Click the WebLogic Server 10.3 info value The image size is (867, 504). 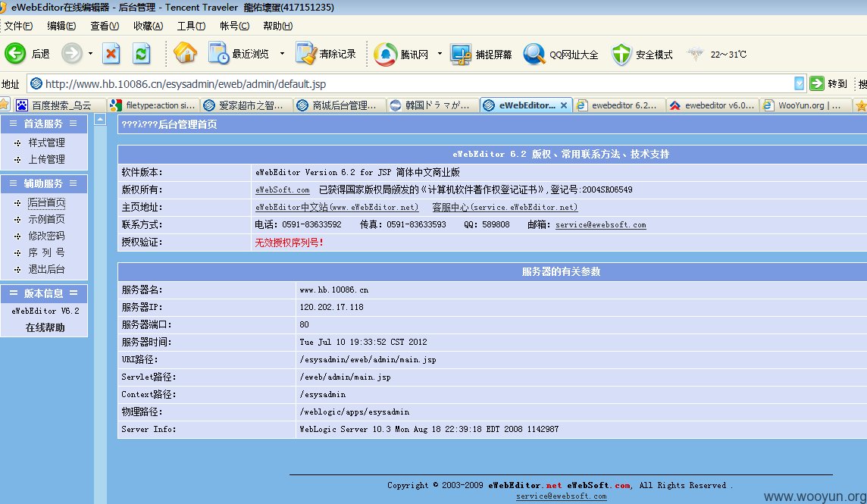point(429,429)
